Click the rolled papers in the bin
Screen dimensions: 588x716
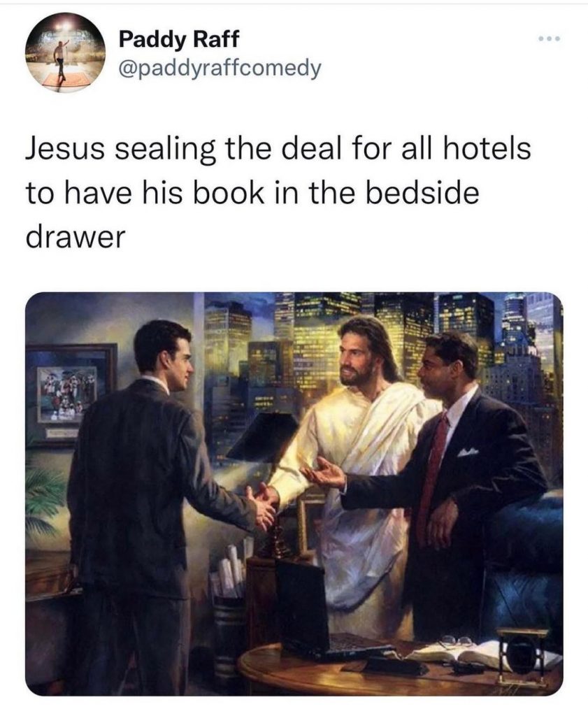231,571
